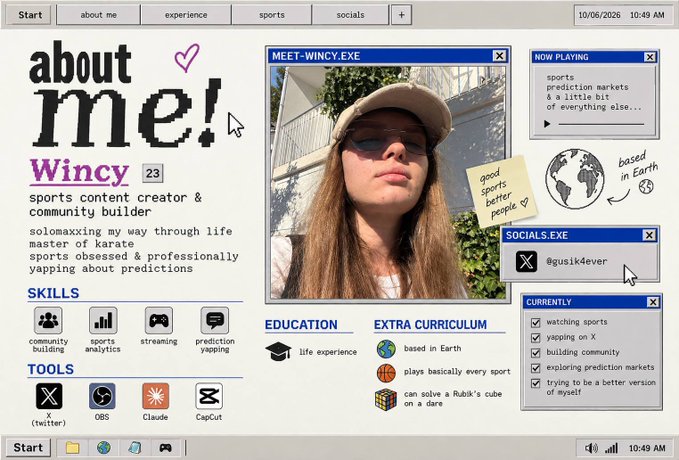The width and height of the screenshot is (679, 460).
Task: Uncheck trying to be a better version checkbox
Action: pos(536,383)
